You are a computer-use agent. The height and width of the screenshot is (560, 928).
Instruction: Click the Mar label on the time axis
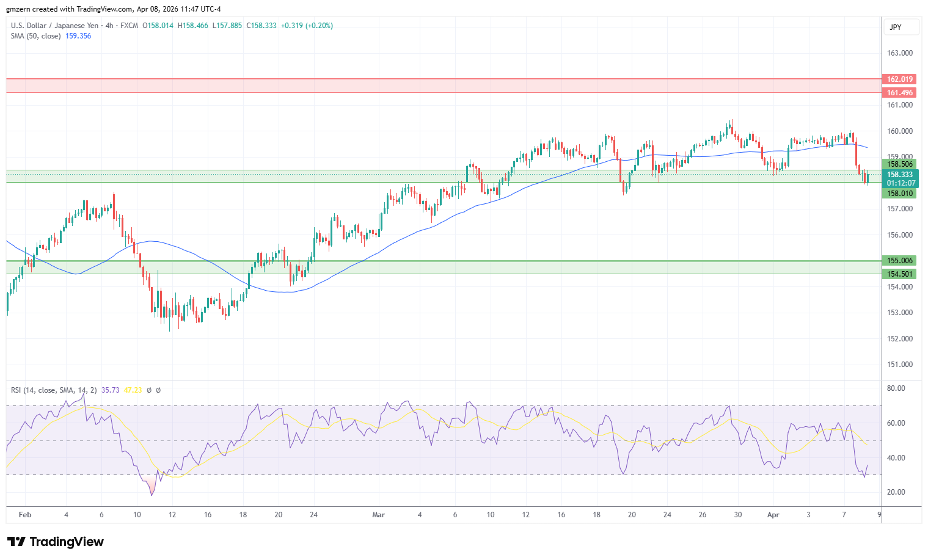(379, 515)
